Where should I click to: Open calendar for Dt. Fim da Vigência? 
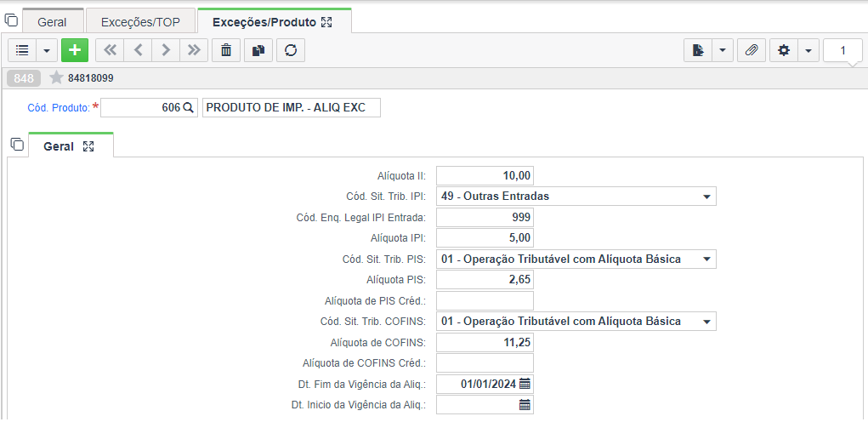(x=525, y=384)
